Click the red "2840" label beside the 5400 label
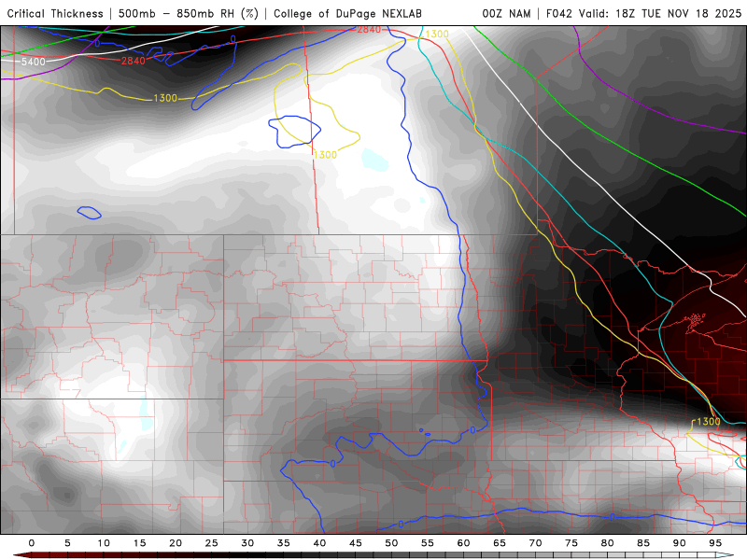This screenshot has width=747, height=560. coord(133,61)
